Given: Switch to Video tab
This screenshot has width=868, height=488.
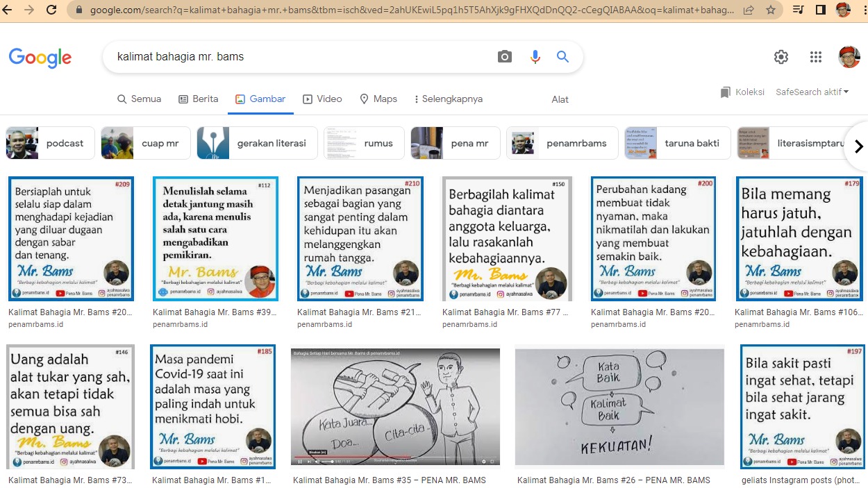Looking at the screenshot, I should pos(322,99).
